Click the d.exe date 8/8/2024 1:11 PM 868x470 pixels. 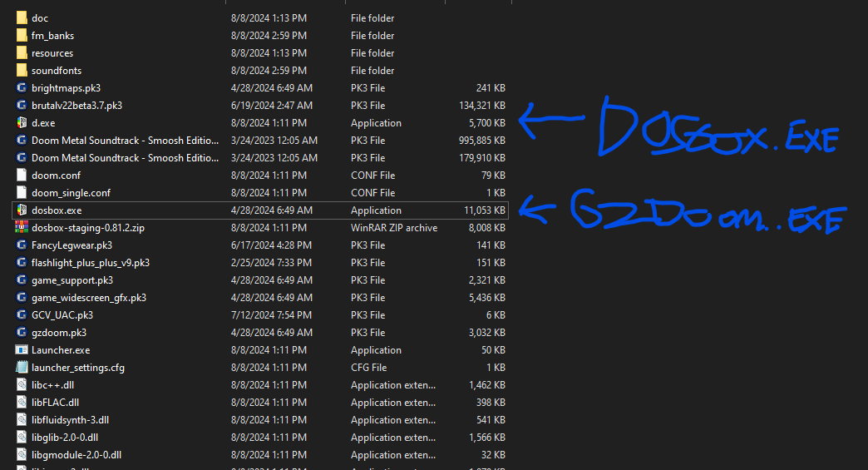[x=269, y=123]
